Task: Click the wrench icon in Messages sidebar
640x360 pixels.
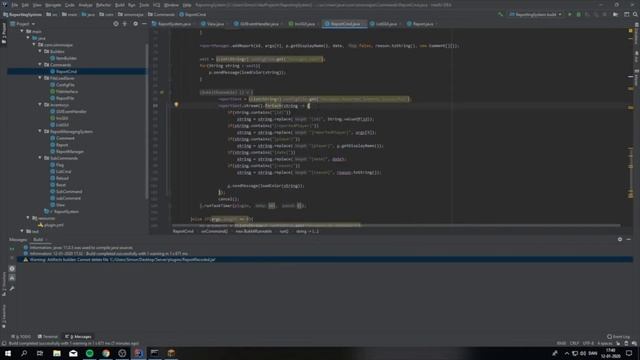Action: (12, 289)
